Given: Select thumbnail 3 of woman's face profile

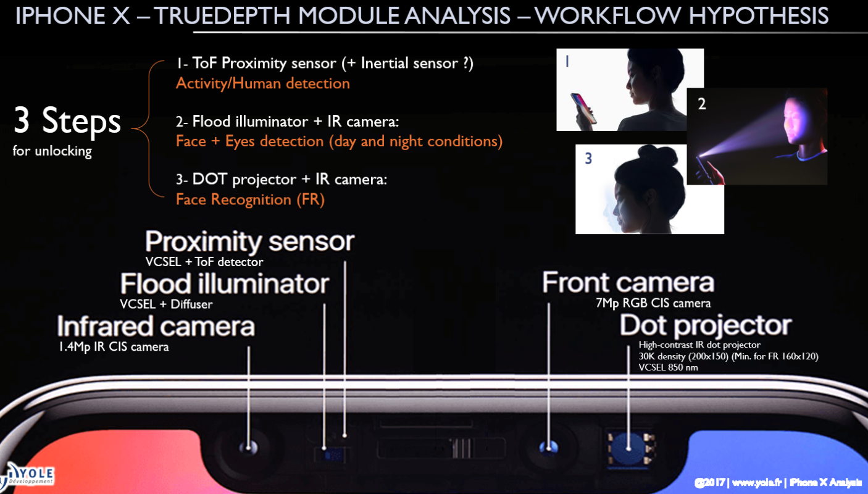Looking at the screenshot, I should [x=649, y=189].
